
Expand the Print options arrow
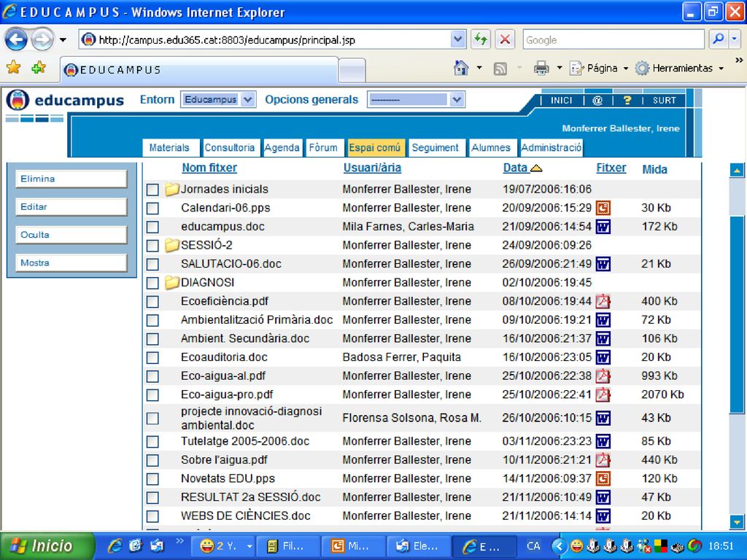pos(560,68)
